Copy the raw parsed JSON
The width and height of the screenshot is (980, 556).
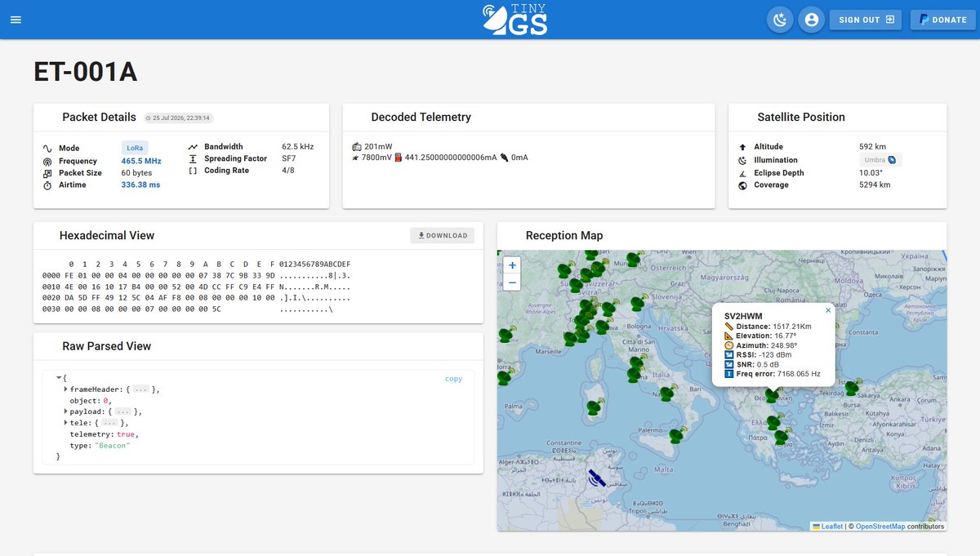tap(453, 379)
